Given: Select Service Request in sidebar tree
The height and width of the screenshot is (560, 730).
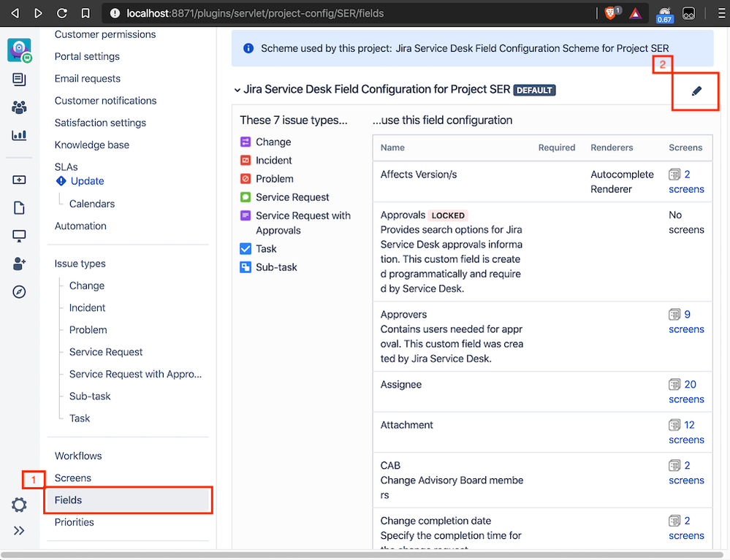Looking at the screenshot, I should click(106, 352).
